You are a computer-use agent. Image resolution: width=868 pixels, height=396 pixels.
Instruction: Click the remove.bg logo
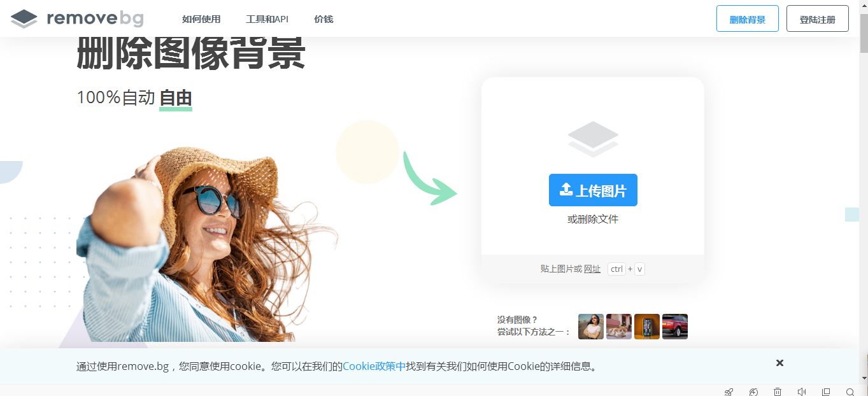coord(77,18)
